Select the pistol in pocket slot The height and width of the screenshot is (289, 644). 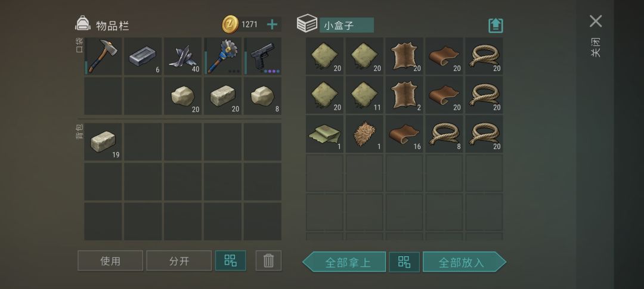(262, 56)
